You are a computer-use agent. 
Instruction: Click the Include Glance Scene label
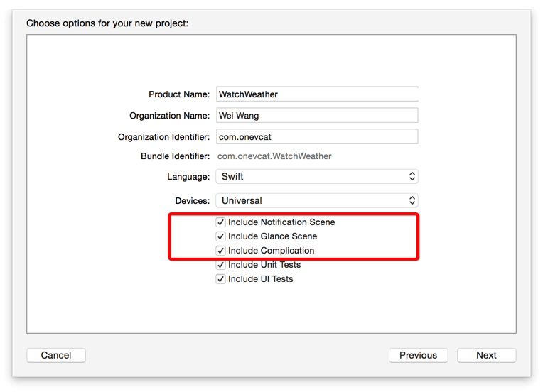coord(272,236)
